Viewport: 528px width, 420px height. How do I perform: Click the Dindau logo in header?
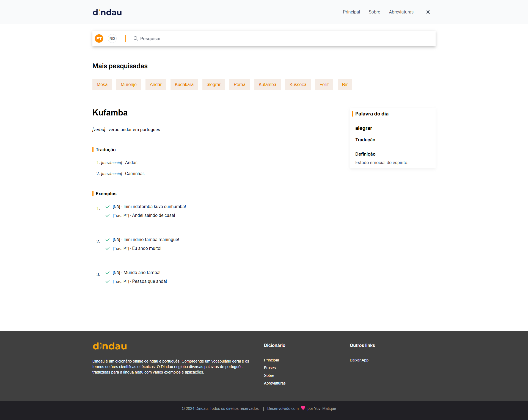[x=107, y=12]
